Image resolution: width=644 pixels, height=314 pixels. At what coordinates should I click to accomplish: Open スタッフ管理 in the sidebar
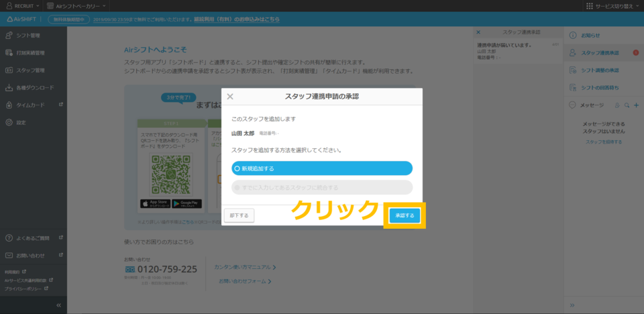[30, 70]
